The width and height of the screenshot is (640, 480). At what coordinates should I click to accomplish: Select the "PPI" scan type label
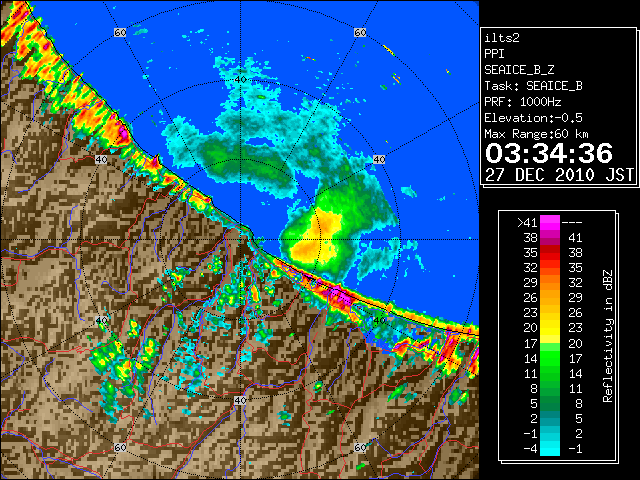click(x=494, y=54)
